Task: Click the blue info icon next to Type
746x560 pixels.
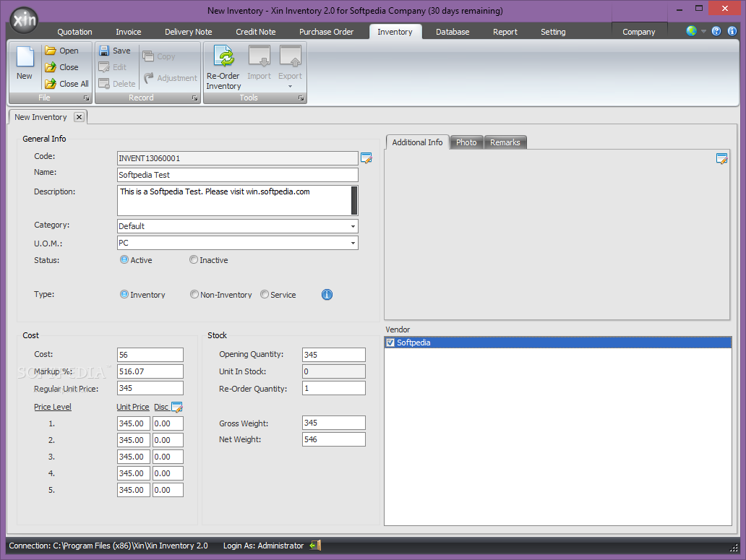Action: pyautogui.click(x=327, y=295)
